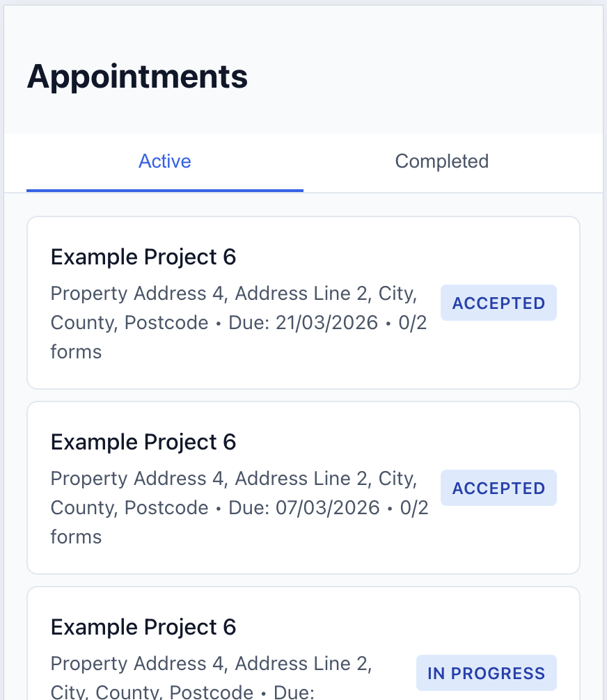Click "forms" text in the 21/03/2026 appointment
This screenshot has height=700, width=607.
pyautogui.click(x=76, y=352)
